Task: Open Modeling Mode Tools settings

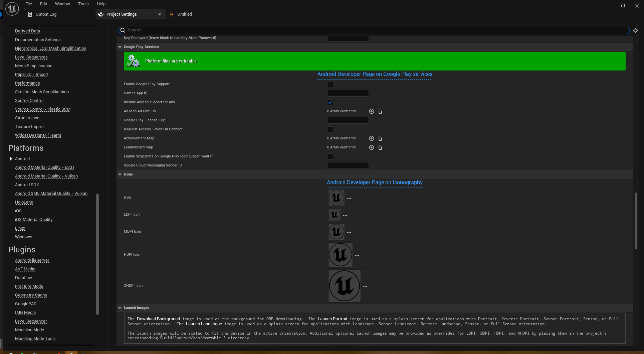Action: pos(35,339)
